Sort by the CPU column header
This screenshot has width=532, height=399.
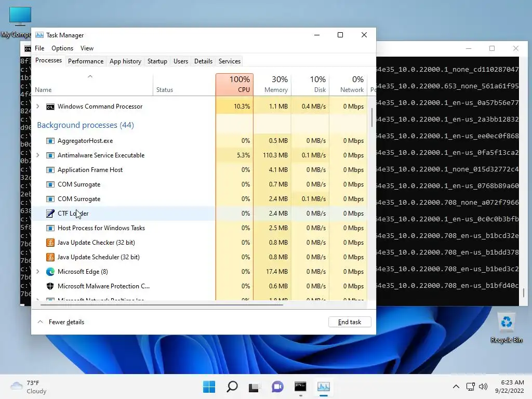pyautogui.click(x=234, y=85)
